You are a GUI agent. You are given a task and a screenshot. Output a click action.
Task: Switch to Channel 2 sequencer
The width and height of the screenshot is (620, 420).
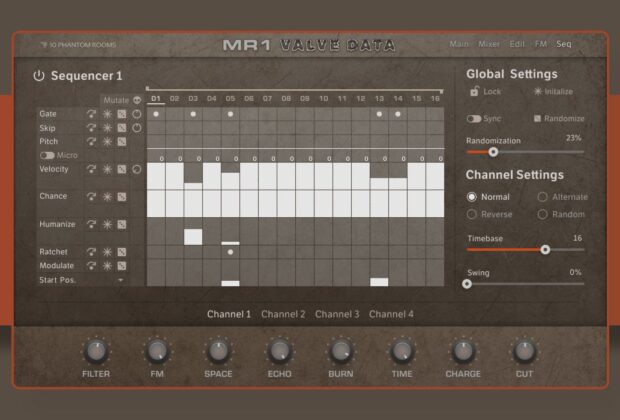click(283, 314)
